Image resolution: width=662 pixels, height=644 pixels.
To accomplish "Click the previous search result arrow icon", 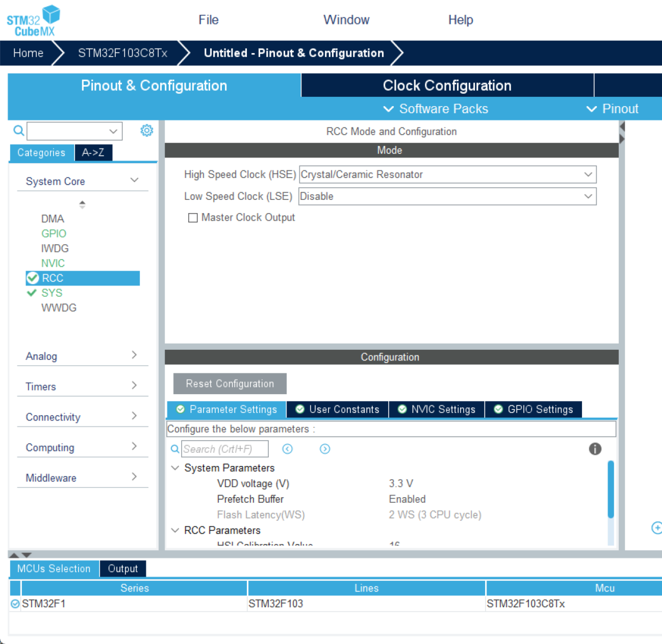I will (288, 448).
